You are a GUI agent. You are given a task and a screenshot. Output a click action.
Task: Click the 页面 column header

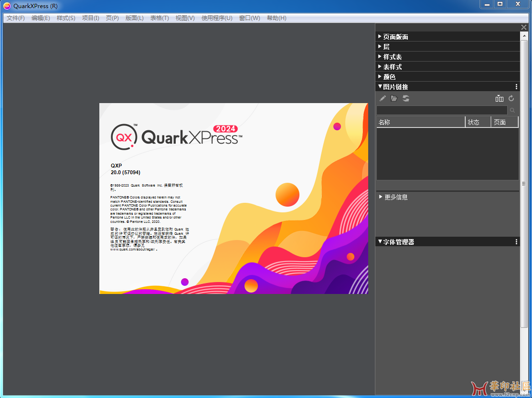505,122
